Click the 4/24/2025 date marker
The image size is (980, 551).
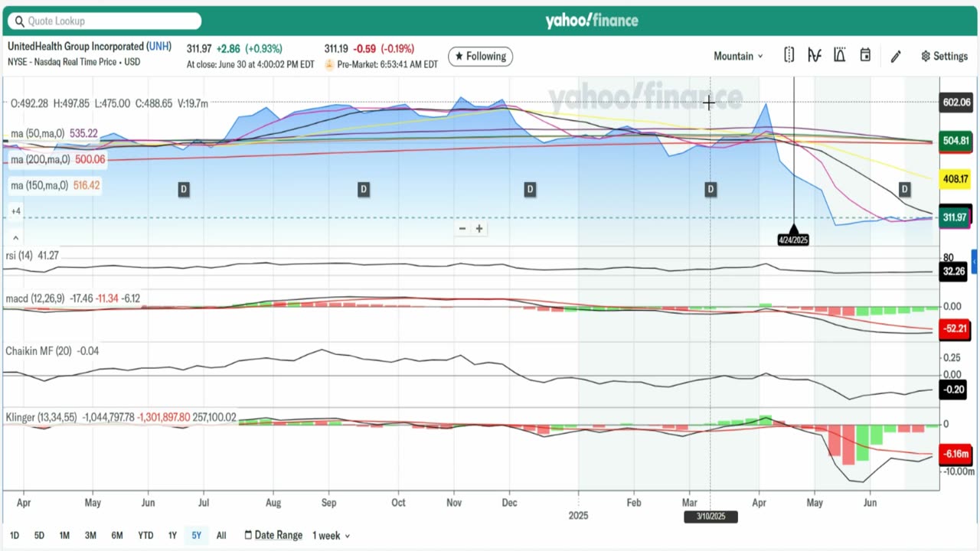point(793,240)
